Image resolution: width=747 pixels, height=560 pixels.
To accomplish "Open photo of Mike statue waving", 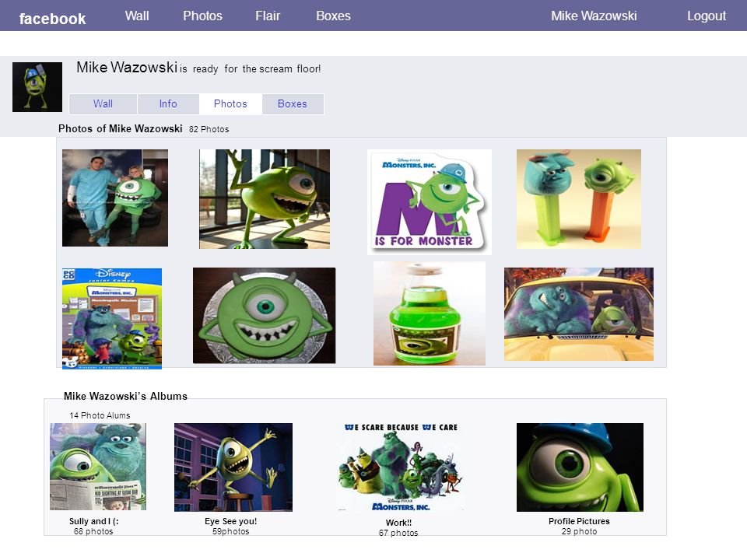I will click(x=265, y=199).
